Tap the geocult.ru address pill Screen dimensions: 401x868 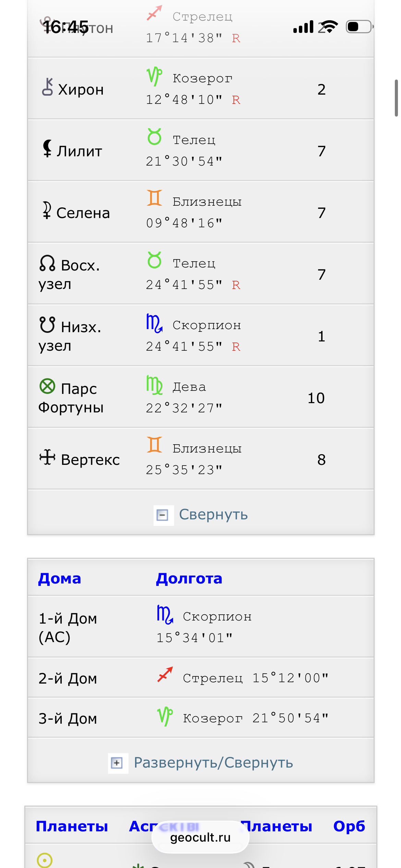click(x=200, y=837)
